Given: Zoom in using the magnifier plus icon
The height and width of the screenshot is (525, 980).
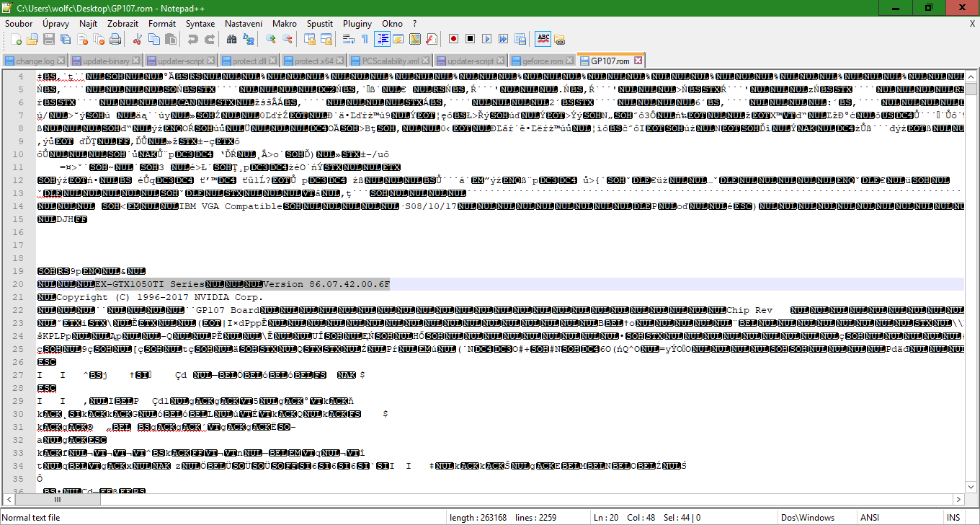Looking at the screenshot, I should [x=271, y=39].
